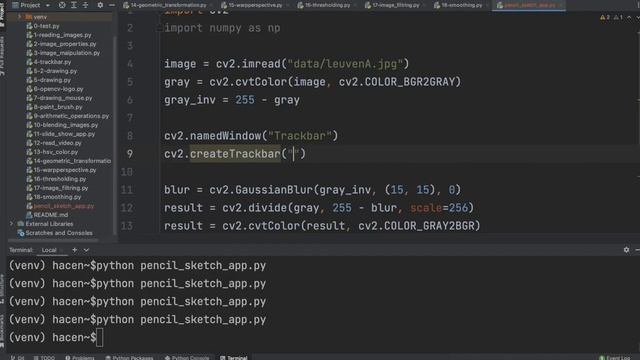Open the Python Packages tool window

click(x=129, y=358)
